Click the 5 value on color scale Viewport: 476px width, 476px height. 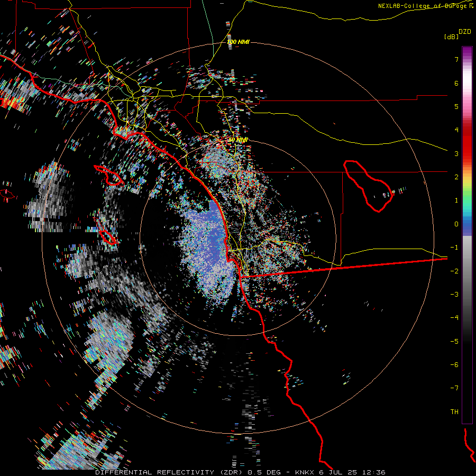point(456,106)
